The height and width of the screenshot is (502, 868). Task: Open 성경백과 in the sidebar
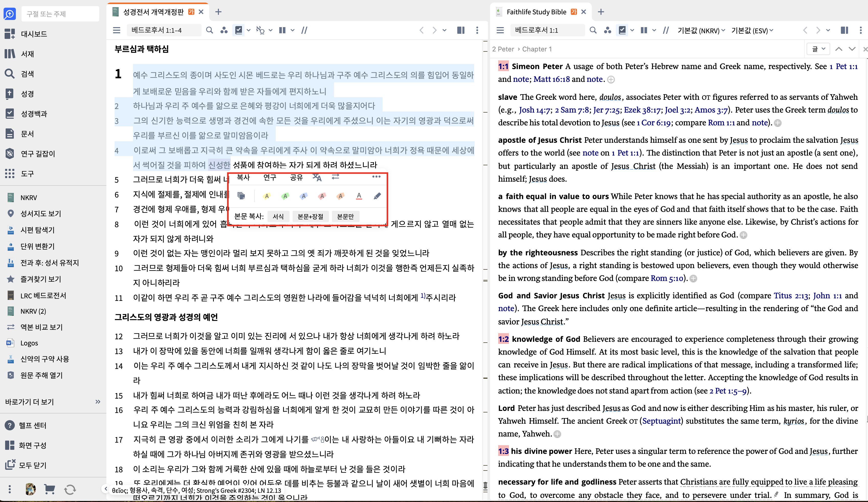(26, 114)
